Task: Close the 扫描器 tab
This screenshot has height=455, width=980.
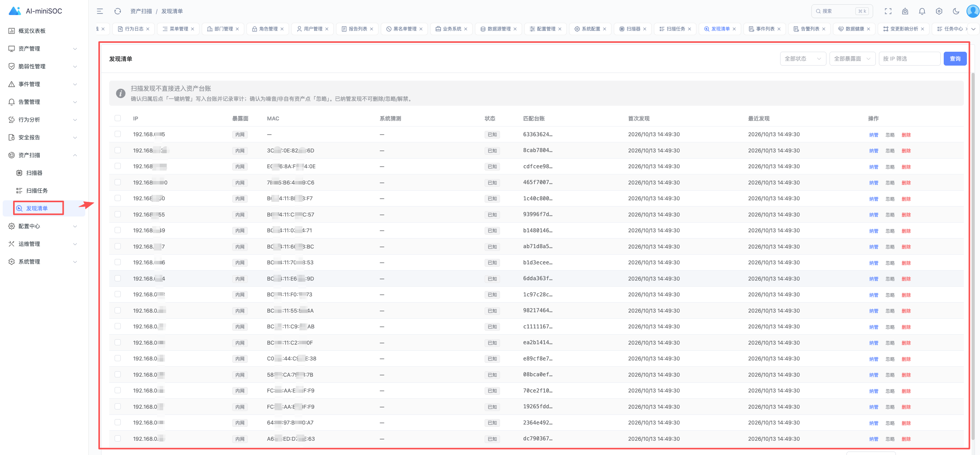Action: tap(644, 29)
